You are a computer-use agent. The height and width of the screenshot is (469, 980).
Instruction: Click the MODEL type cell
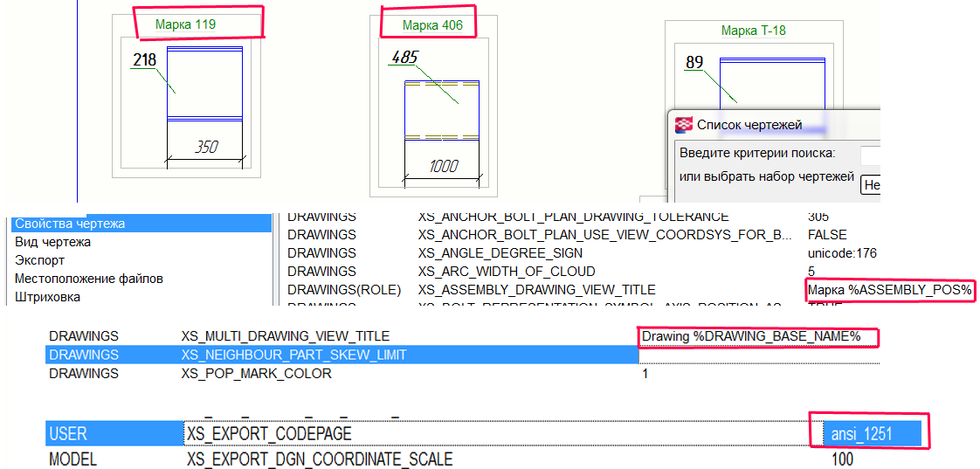coord(72,459)
